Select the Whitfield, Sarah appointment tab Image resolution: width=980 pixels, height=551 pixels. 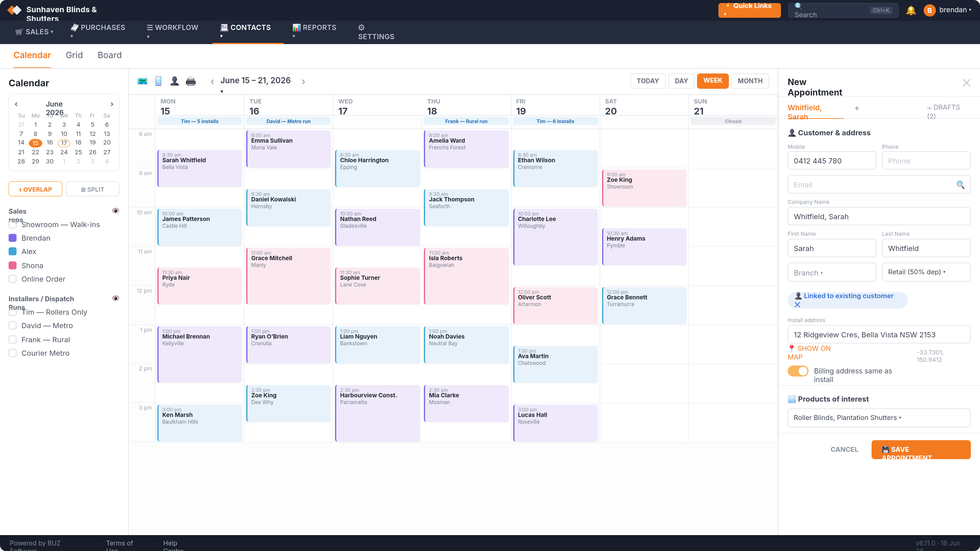tap(816, 112)
